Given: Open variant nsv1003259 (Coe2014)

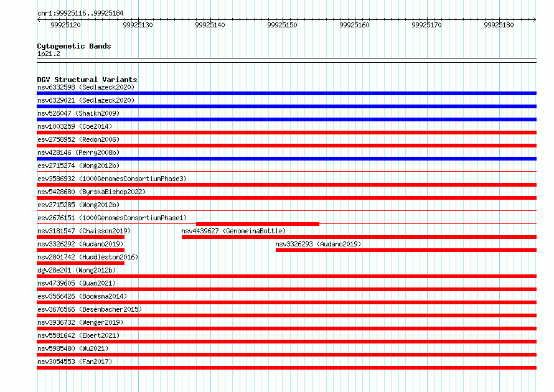Looking at the screenshot, I should coord(75,126).
